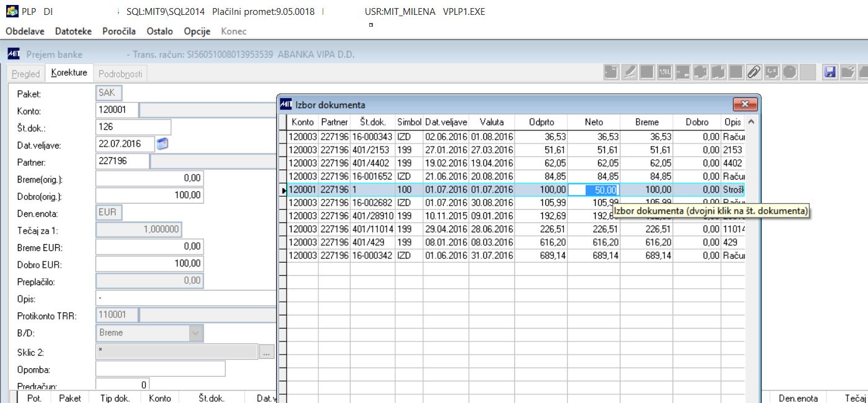Click the folder open icon beside save
868x403 pixels.
[848, 72]
